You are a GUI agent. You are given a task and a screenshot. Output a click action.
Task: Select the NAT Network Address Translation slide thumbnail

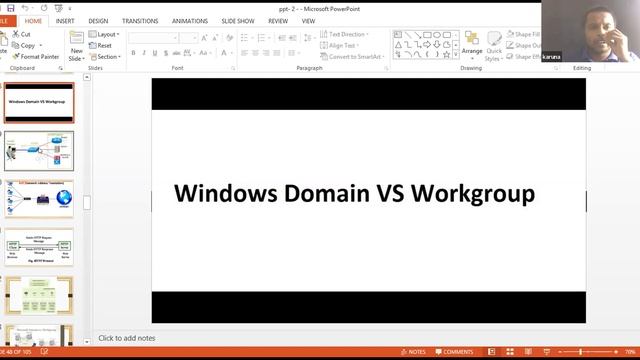(x=39, y=199)
